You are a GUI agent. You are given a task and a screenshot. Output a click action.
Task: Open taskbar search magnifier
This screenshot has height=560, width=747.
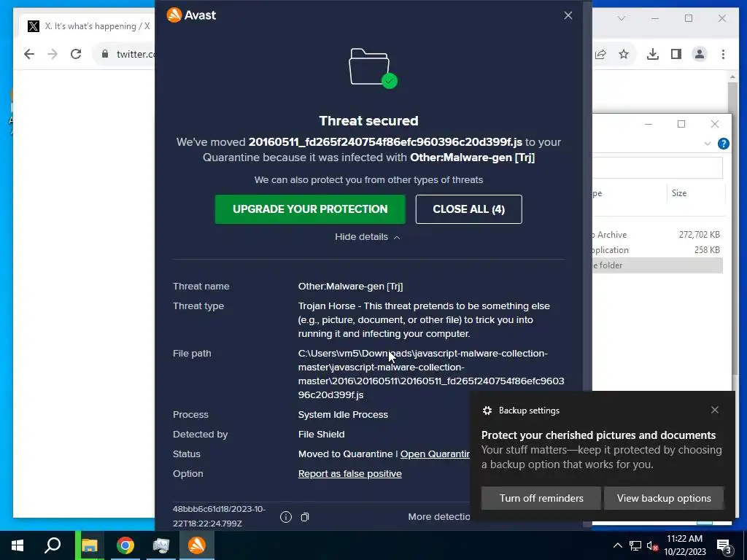(x=53, y=545)
